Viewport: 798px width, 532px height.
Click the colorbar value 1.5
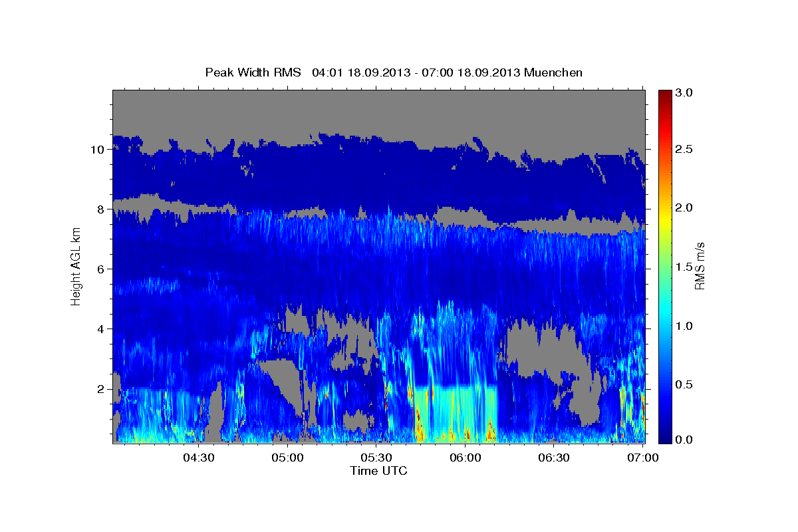tap(685, 267)
